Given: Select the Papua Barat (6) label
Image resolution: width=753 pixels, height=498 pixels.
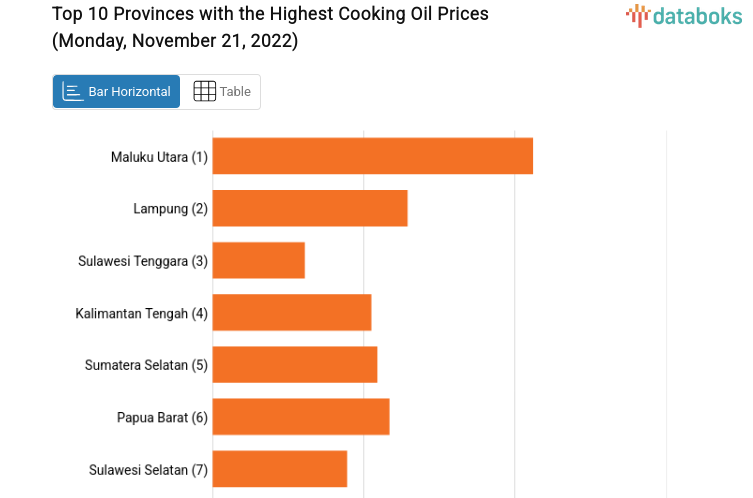Looking at the screenshot, I should pos(162,417).
